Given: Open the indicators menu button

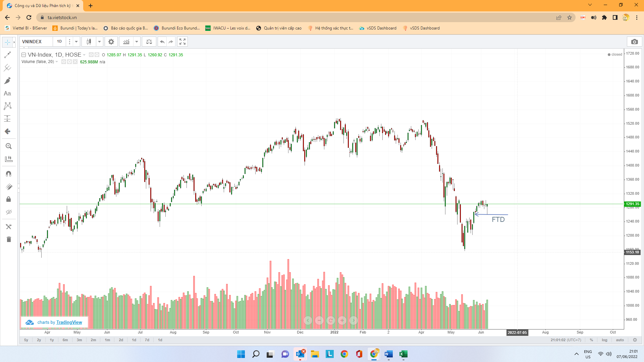Looking at the screenshot, I should point(126,42).
